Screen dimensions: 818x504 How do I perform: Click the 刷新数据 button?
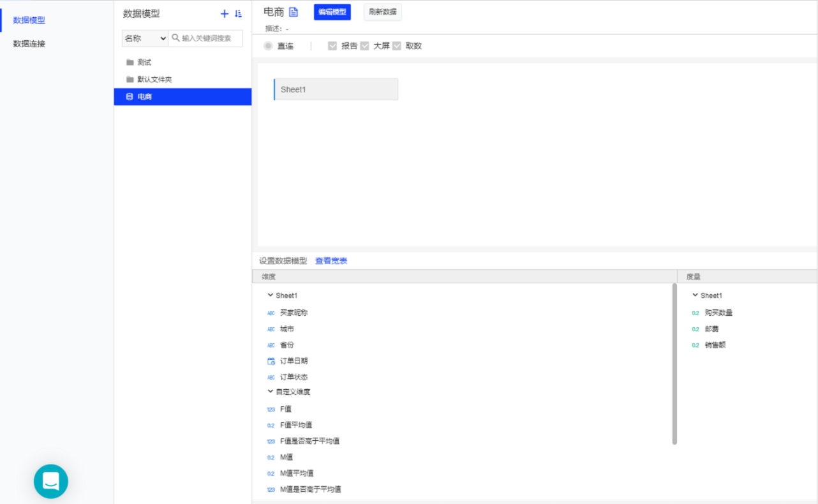click(x=383, y=12)
